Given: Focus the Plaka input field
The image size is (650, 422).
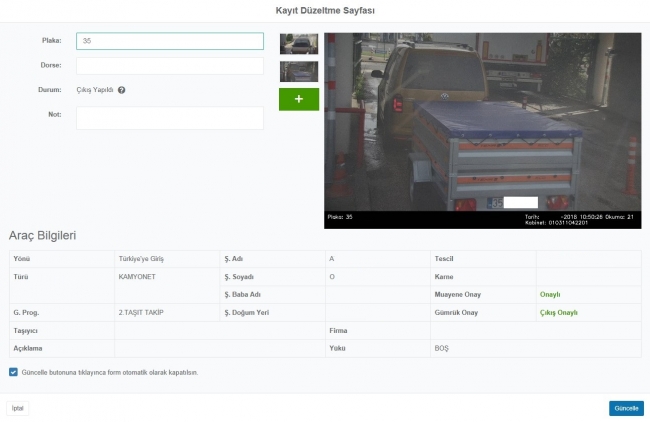Looking at the screenshot, I should point(169,41).
